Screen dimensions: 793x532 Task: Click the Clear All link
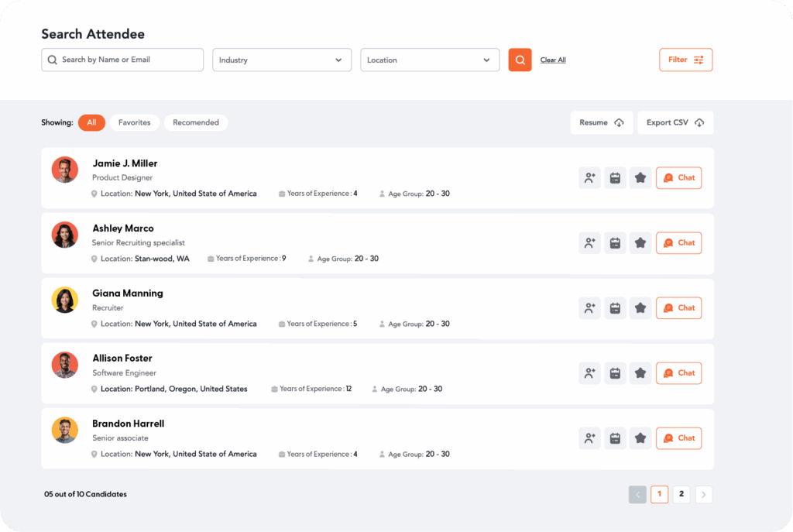553,60
